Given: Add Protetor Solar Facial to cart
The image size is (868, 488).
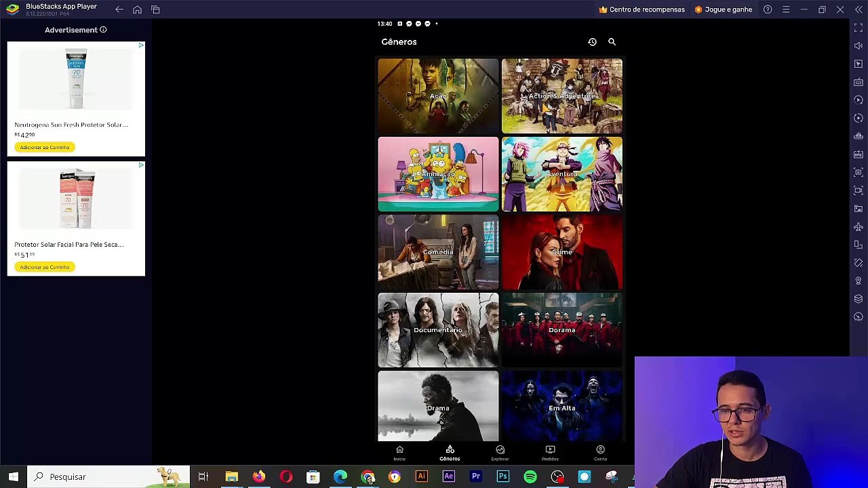Looking at the screenshot, I should coord(45,267).
